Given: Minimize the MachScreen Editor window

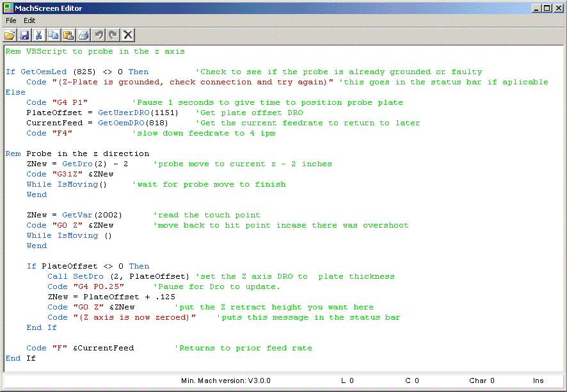Looking at the screenshot, I should pos(536,8).
